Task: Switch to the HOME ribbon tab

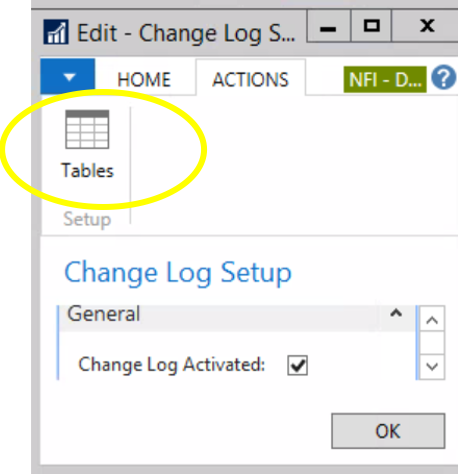Action: click(144, 80)
